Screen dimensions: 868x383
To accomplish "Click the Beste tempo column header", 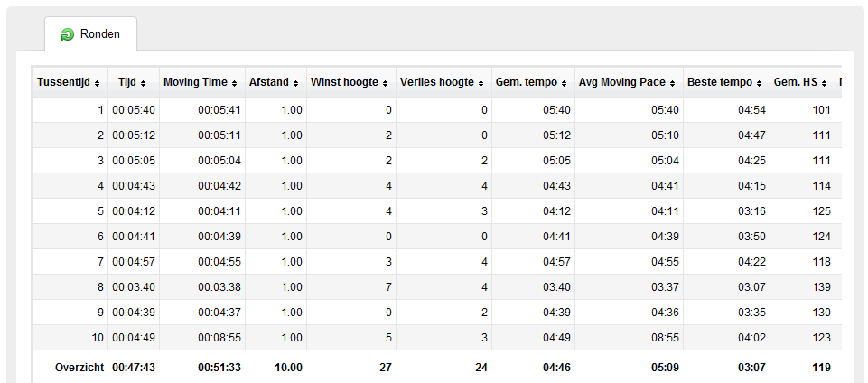I will pos(726,82).
